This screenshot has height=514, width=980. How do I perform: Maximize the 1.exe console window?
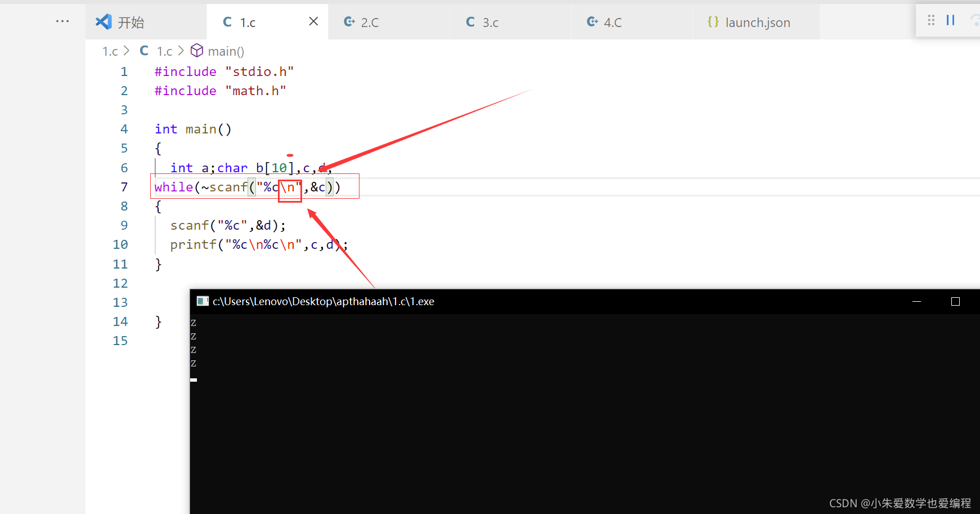(955, 301)
